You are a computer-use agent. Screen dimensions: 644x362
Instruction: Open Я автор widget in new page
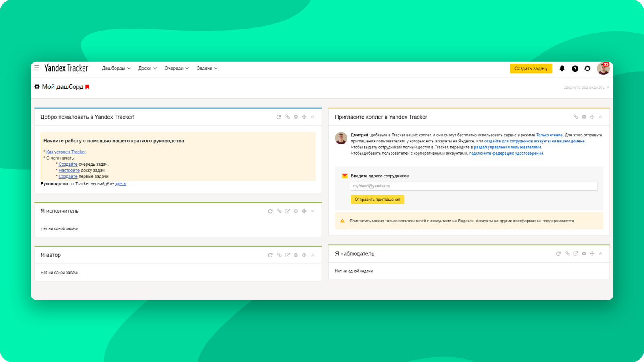click(287, 255)
